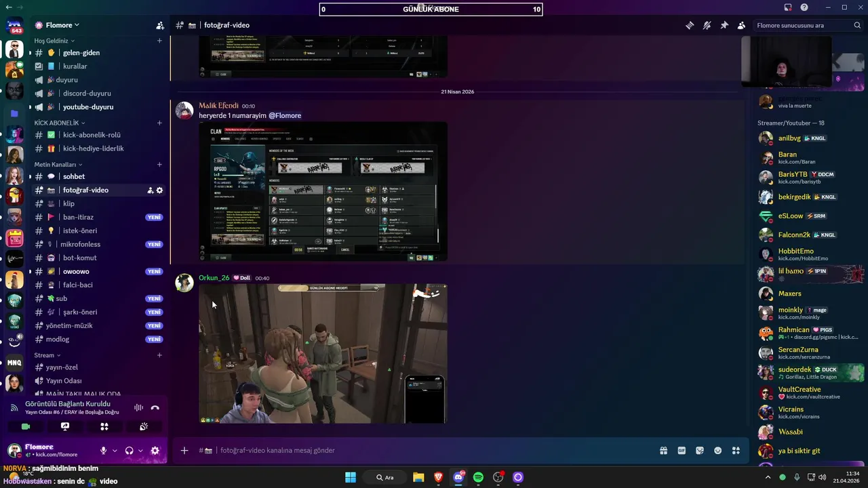Send a gift with the gift icon
This screenshot has width=868, height=488.
pos(663,451)
